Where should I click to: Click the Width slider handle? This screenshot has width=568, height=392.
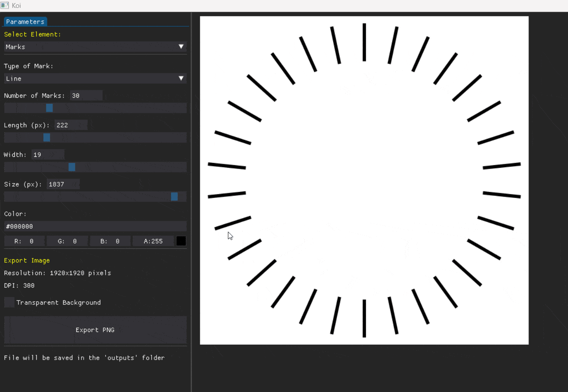[x=72, y=167]
